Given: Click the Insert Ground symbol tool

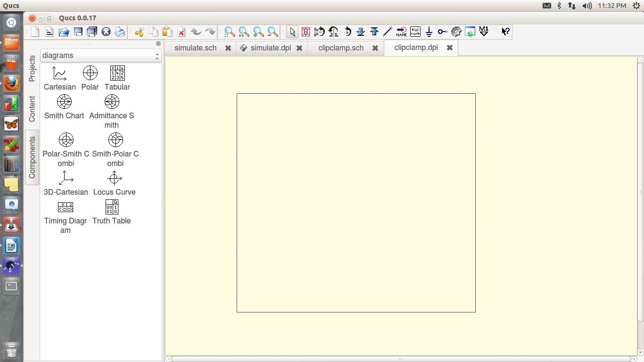Looking at the screenshot, I should (x=429, y=32).
